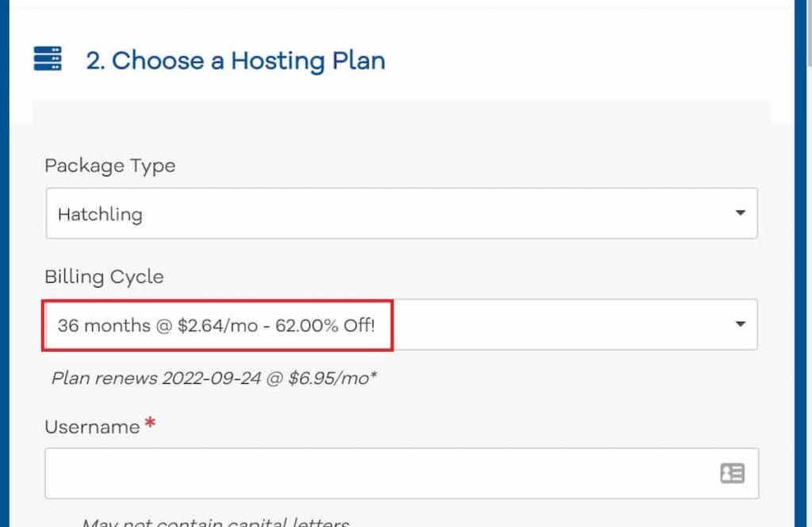Focus the Username input field

[381, 474]
